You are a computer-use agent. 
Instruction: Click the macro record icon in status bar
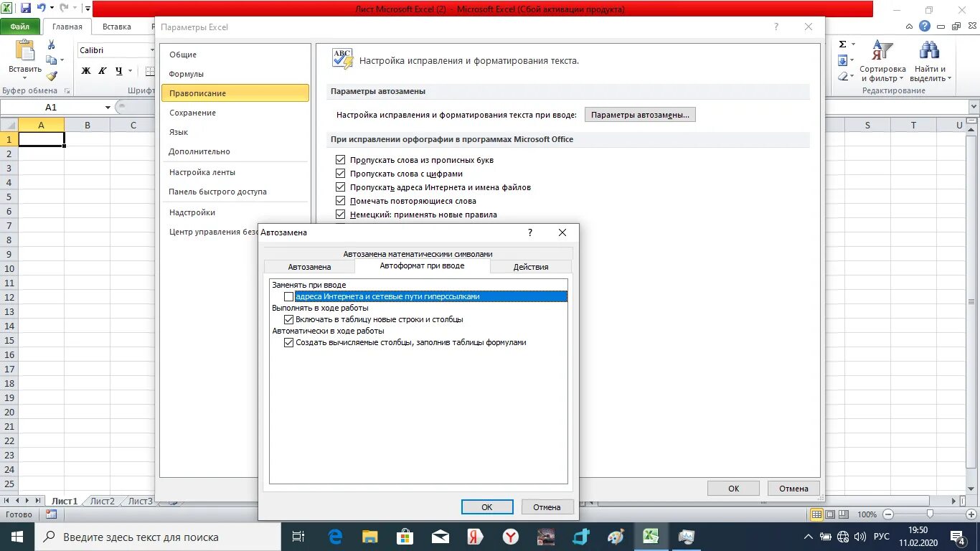pos(51,514)
